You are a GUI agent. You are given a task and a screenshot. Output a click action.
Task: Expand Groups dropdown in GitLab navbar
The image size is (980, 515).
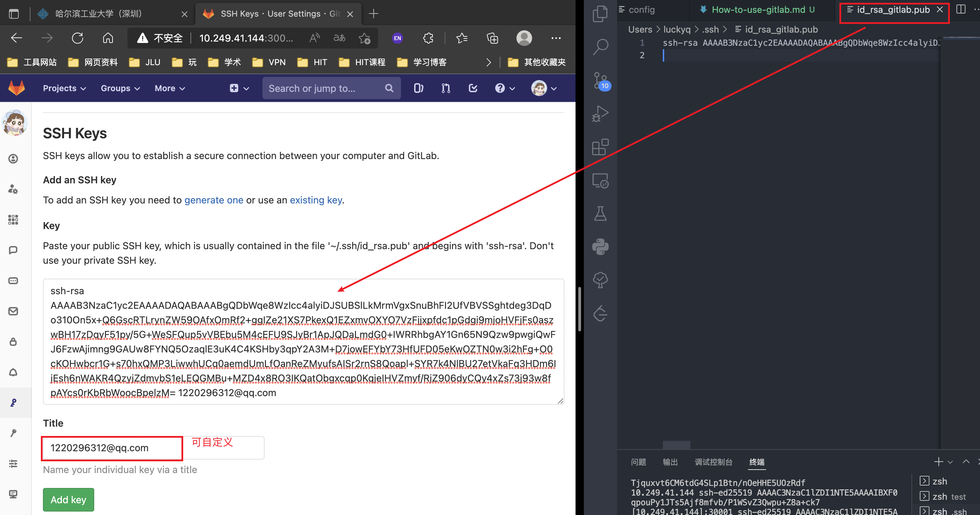pyautogui.click(x=120, y=88)
